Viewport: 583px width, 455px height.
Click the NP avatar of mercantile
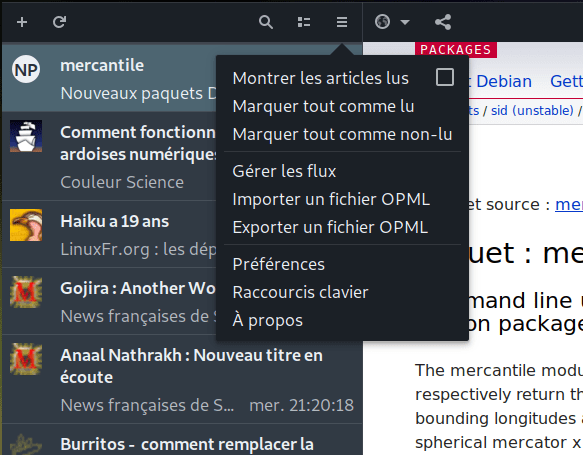pyautogui.click(x=26, y=70)
